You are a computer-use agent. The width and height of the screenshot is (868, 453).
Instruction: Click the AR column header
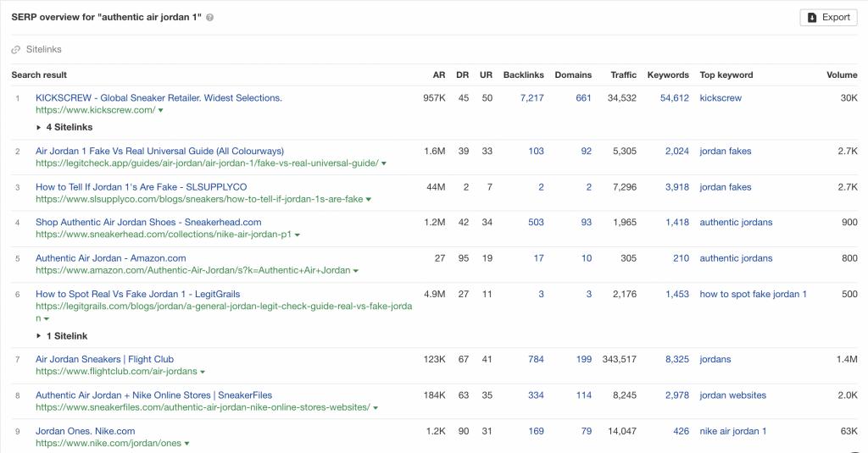pos(439,75)
